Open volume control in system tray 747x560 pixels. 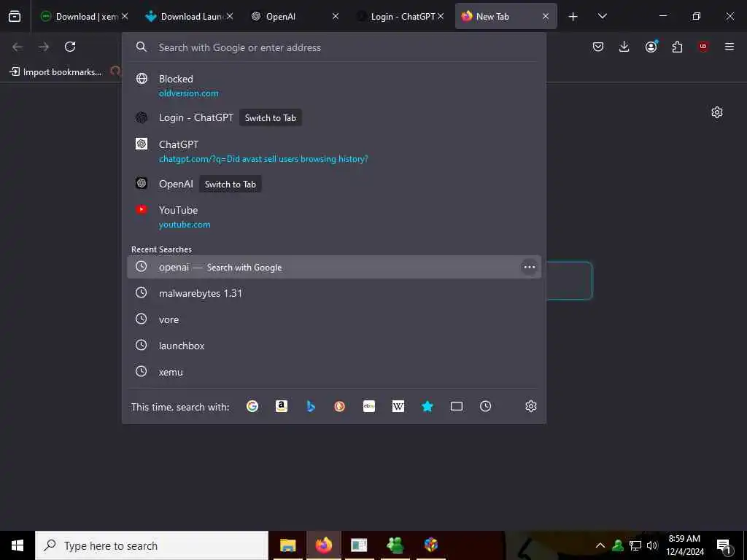click(652, 545)
